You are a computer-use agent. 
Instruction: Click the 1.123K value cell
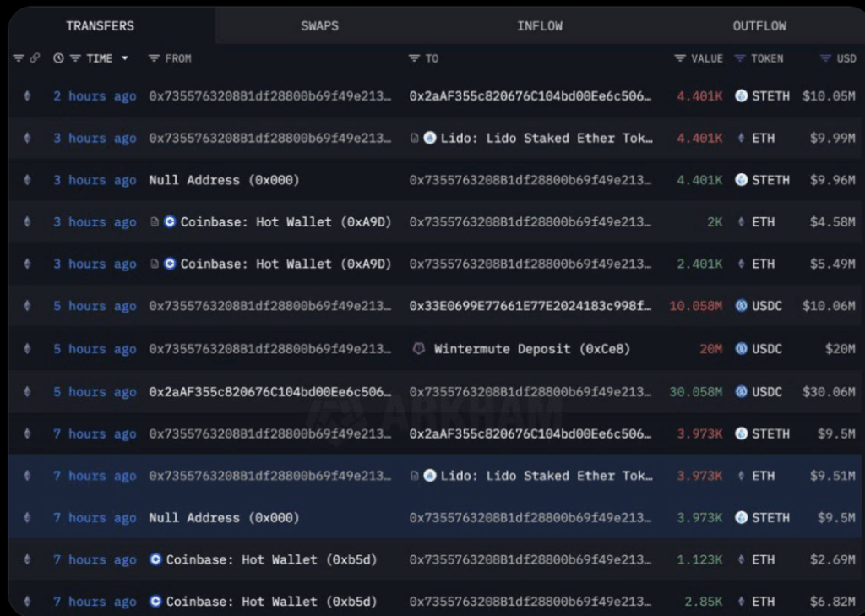pyautogui.click(x=699, y=559)
